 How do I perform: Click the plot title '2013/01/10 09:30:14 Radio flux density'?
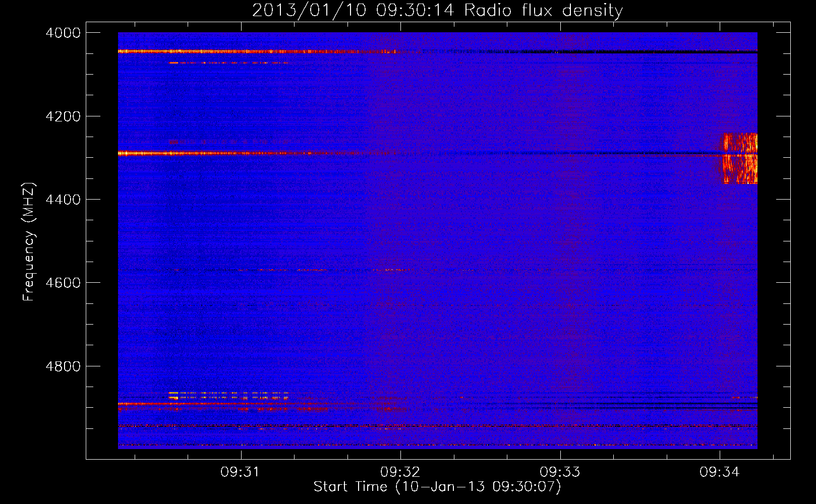pyautogui.click(x=437, y=10)
